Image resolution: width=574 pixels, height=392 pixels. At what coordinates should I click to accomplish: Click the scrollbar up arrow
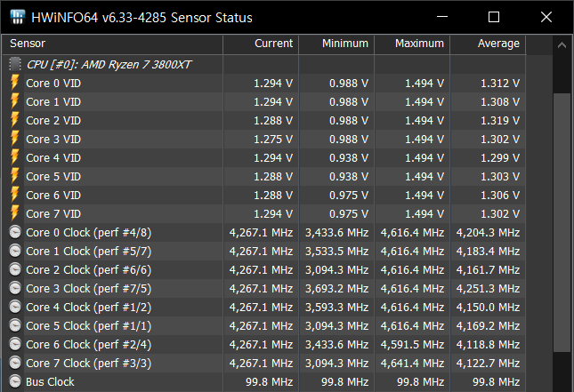pyautogui.click(x=562, y=45)
